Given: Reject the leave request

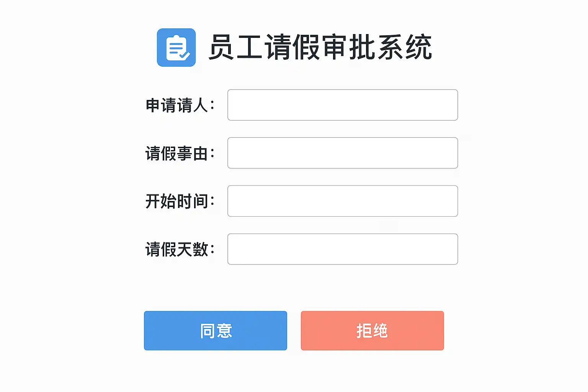Looking at the screenshot, I should 372,331.
